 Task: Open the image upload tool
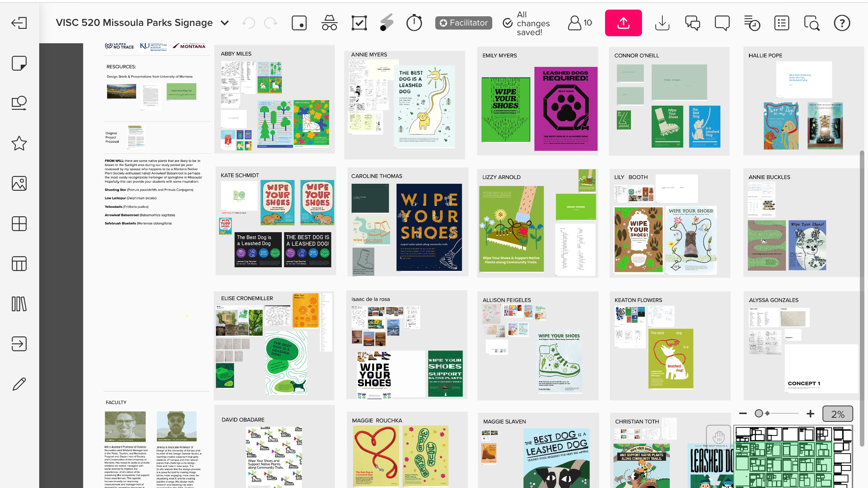point(19,183)
